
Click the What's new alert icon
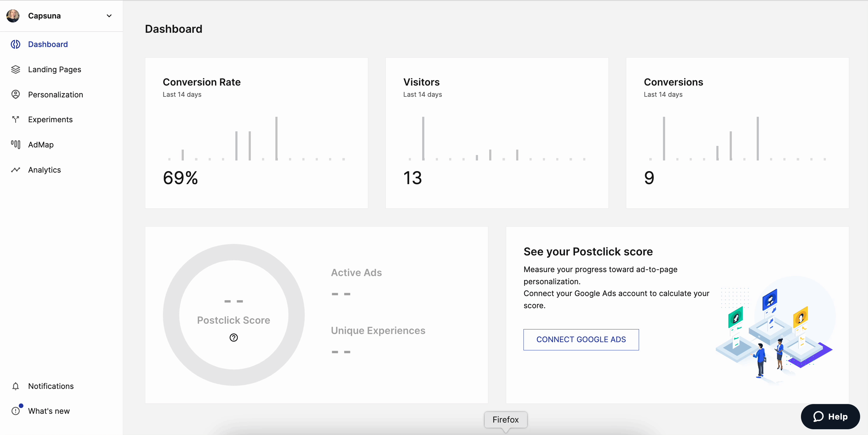point(15,411)
